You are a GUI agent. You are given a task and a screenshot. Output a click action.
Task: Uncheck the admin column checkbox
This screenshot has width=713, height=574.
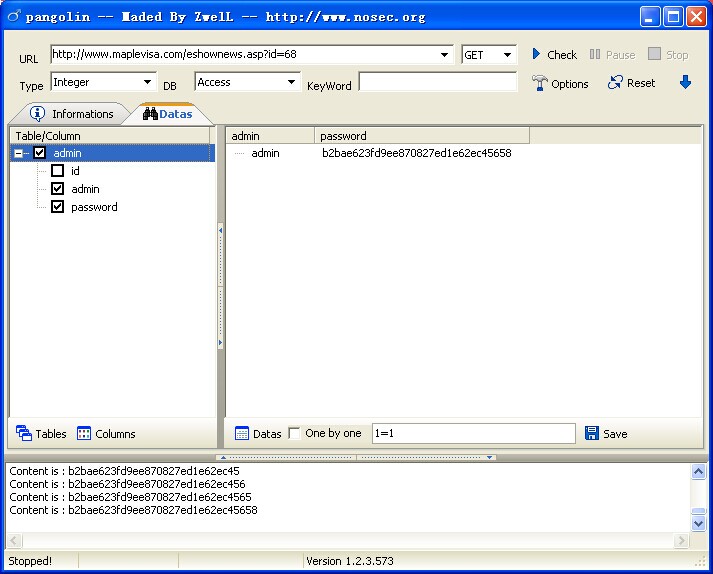[x=57, y=188]
